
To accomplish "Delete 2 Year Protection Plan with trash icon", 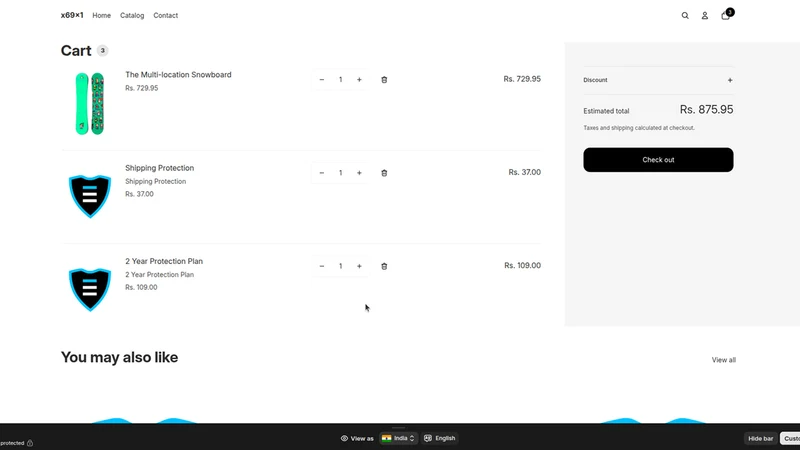I will [384, 266].
